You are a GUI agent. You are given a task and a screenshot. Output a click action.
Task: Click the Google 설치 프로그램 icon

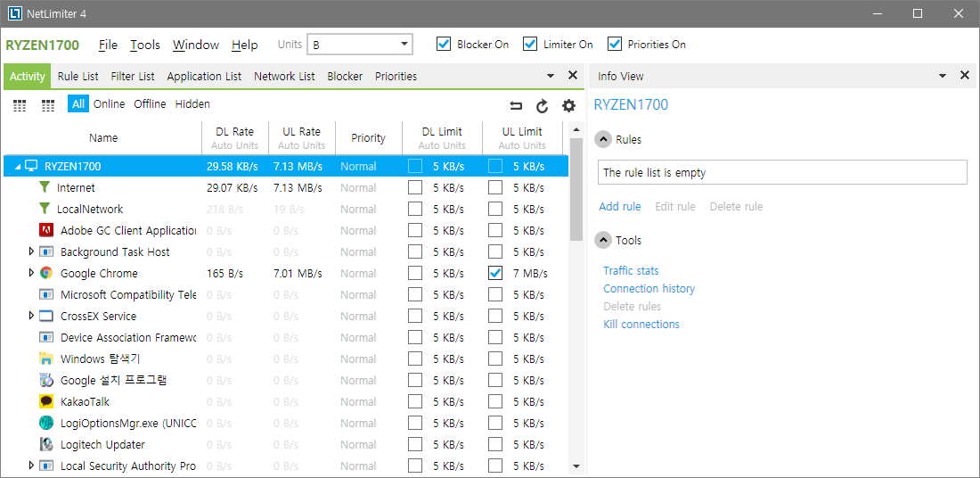tap(45, 380)
